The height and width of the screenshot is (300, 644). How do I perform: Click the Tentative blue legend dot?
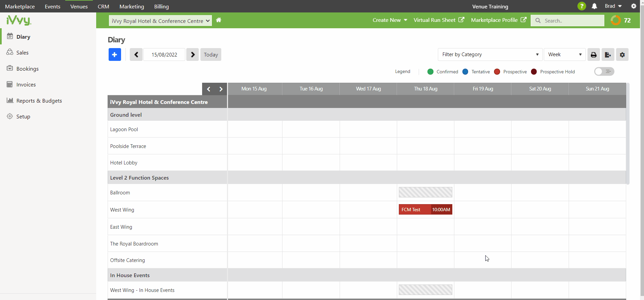[465, 72]
